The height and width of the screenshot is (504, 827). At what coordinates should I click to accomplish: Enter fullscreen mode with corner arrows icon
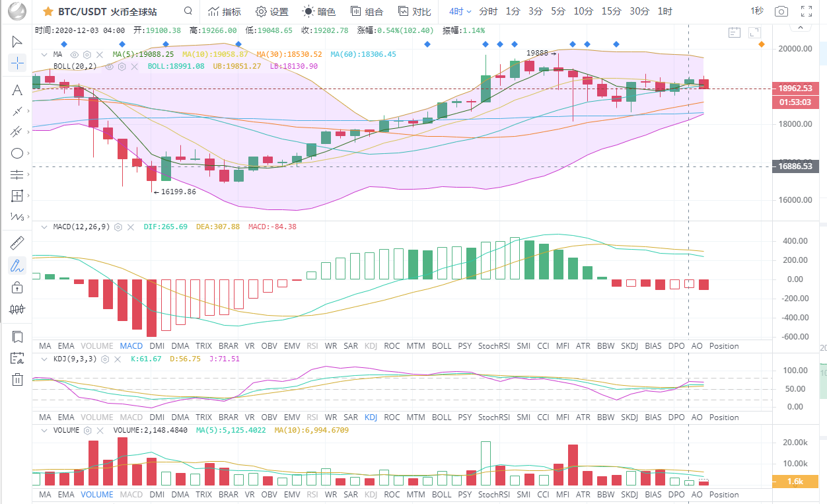click(x=806, y=11)
